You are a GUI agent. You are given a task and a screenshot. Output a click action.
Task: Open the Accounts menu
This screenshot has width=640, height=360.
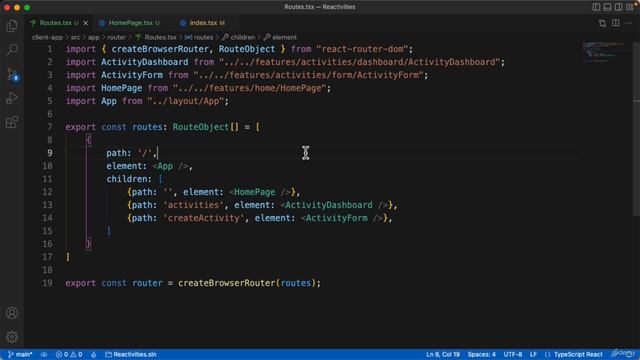(12, 313)
